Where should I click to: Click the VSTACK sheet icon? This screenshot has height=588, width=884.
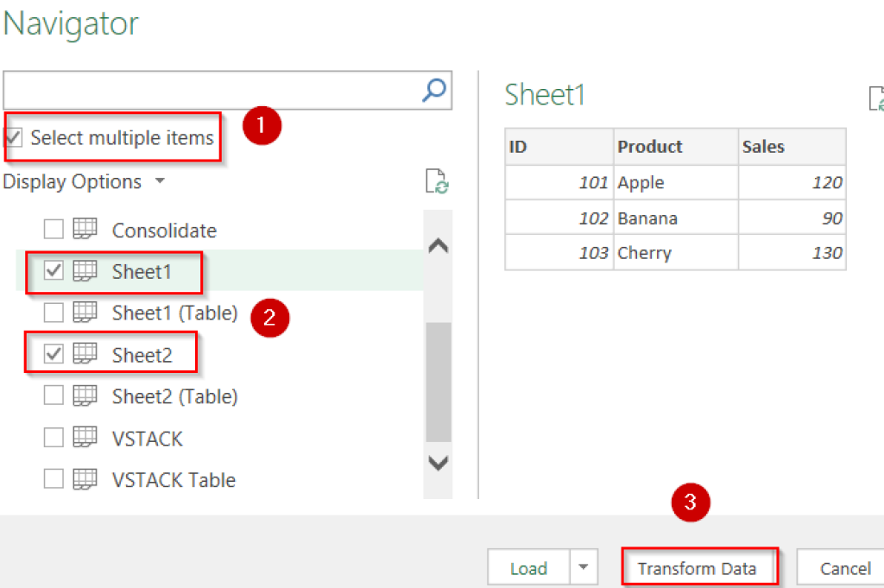pos(84,438)
